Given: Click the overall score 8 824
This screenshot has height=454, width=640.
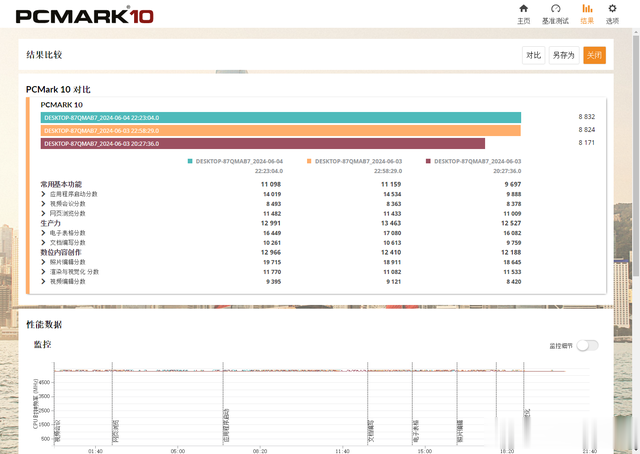Looking at the screenshot, I should 587,130.
